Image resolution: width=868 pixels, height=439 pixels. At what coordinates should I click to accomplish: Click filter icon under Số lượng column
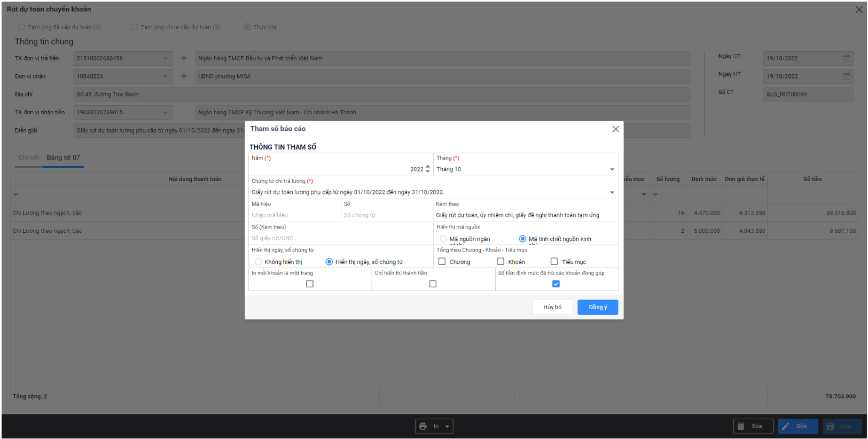(x=655, y=194)
